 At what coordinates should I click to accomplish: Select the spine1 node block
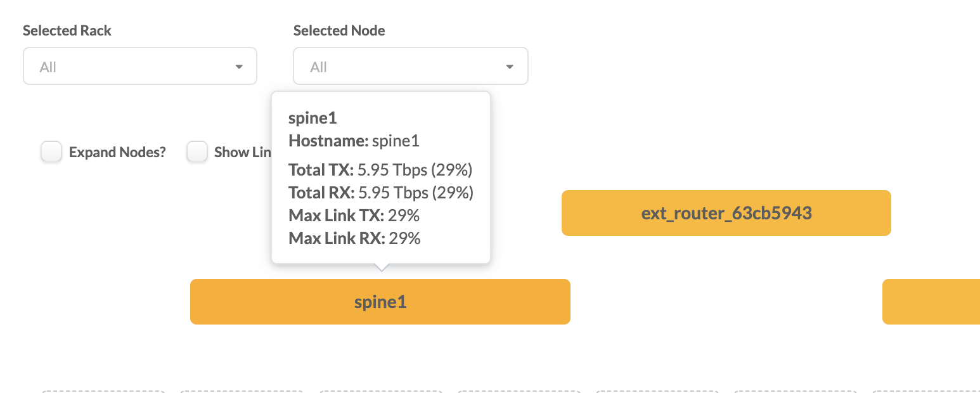coord(380,302)
